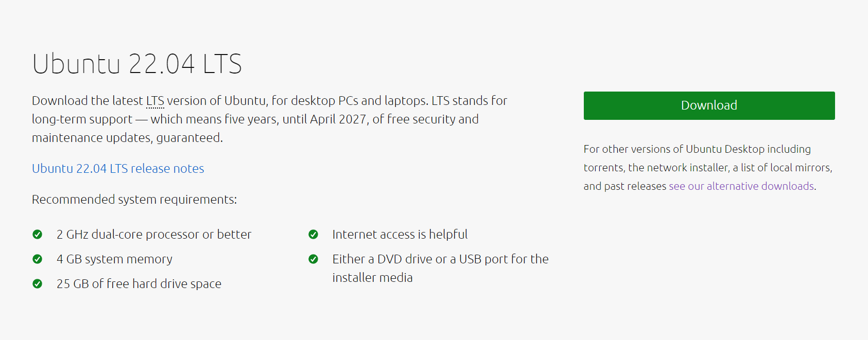Click the "25 GB of free hard drive space" text
The image size is (868, 340).
(139, 284)
